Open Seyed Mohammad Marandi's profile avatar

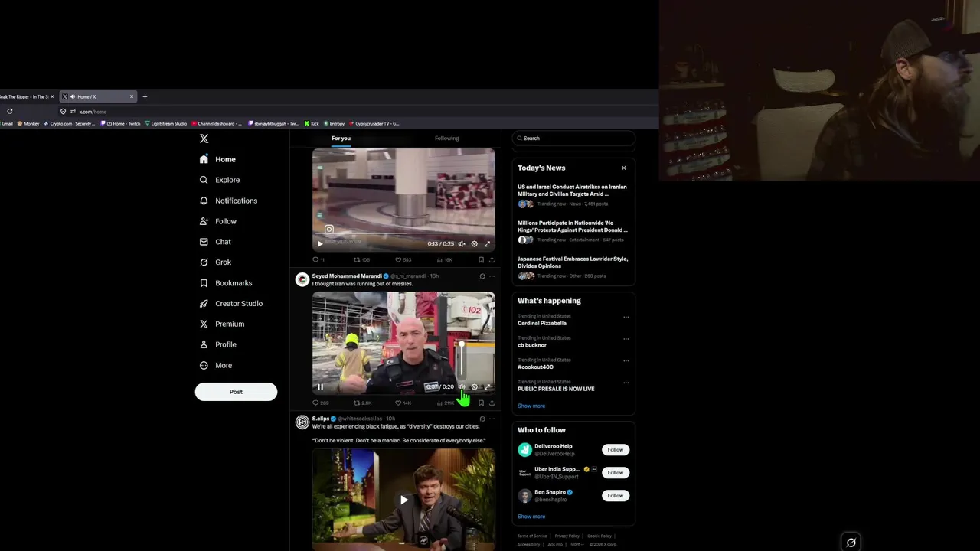[302, 280]
